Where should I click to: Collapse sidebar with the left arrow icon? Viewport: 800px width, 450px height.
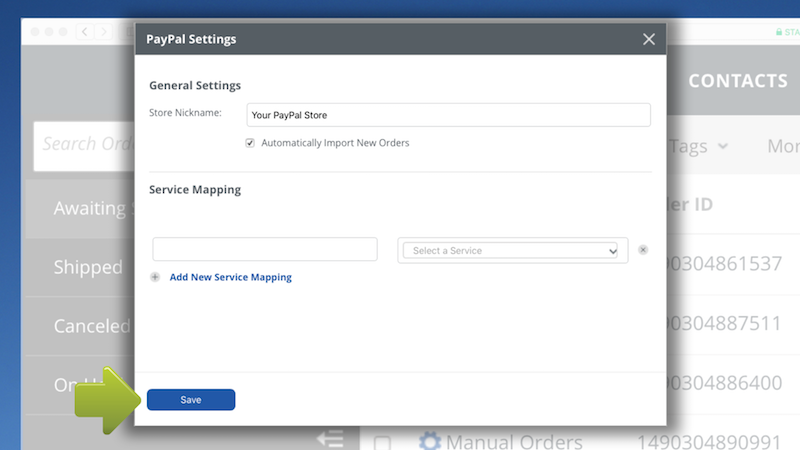(330, 439)
